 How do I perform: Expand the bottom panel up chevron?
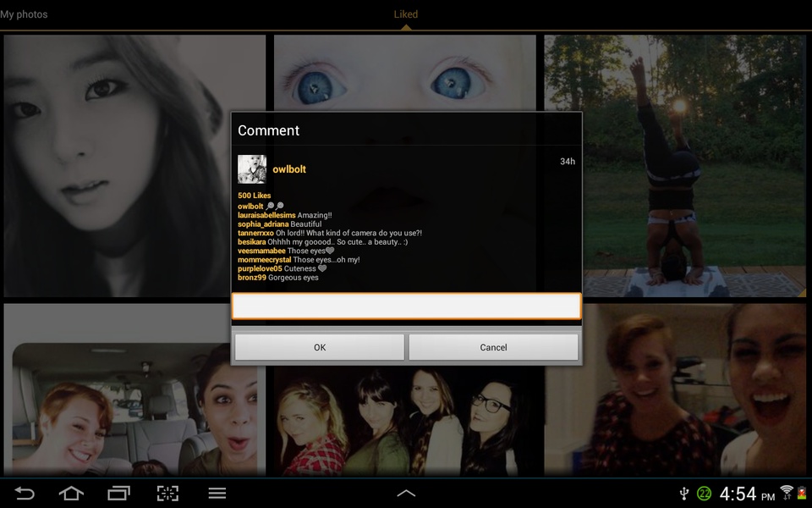[406, 493]
